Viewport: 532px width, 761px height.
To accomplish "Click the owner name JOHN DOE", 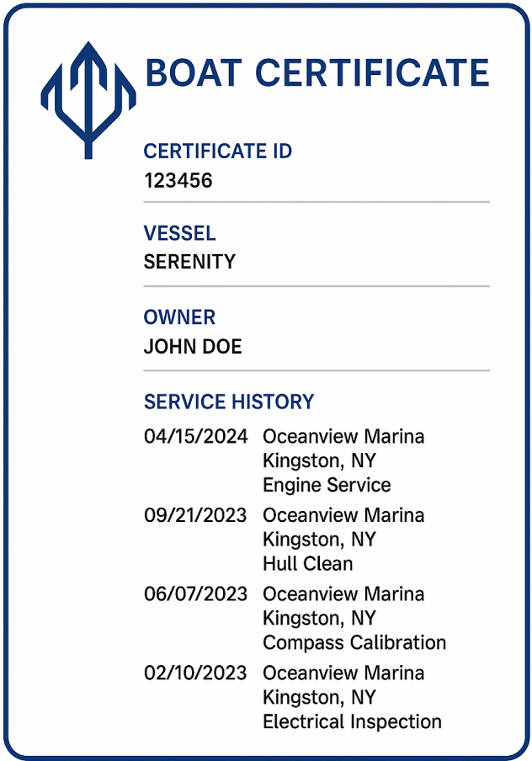I will pos(193,346).
